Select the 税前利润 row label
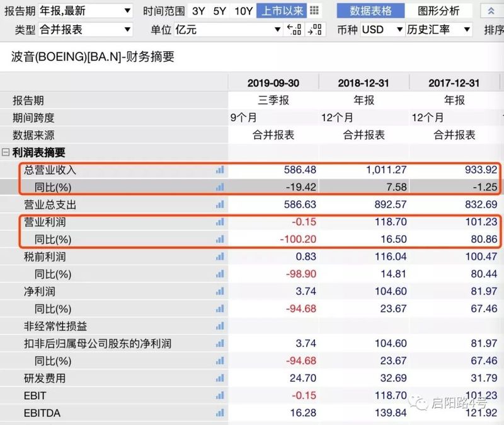 pyautogui.click(x=45, y=257)
